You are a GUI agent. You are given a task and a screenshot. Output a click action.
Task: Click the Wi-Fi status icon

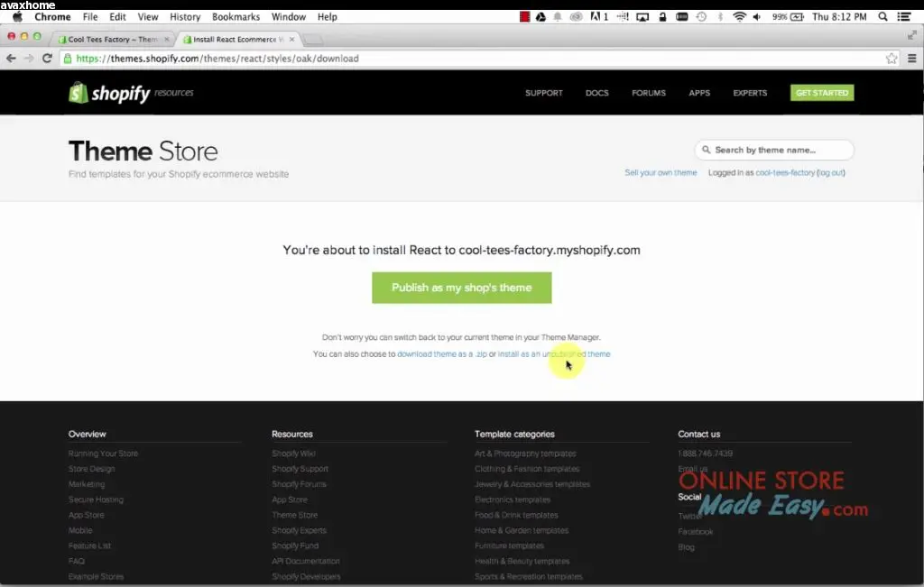tap(739, 16)
